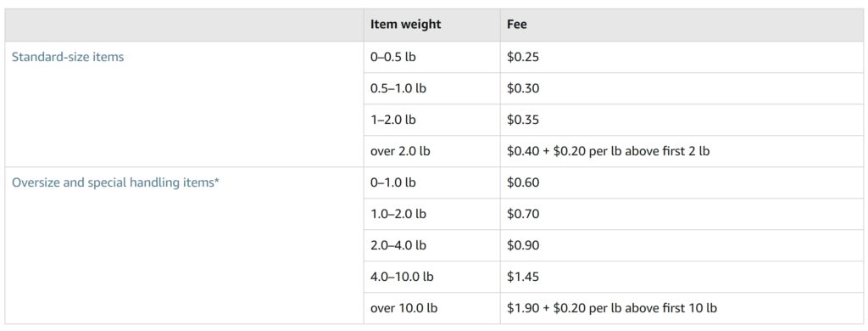Select the 0–0.5 lb weight cell

click(x=431, y=57)
